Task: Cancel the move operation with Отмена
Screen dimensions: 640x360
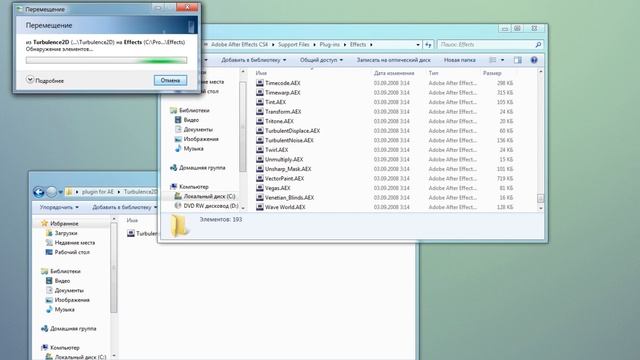Action: coord(170,80)
